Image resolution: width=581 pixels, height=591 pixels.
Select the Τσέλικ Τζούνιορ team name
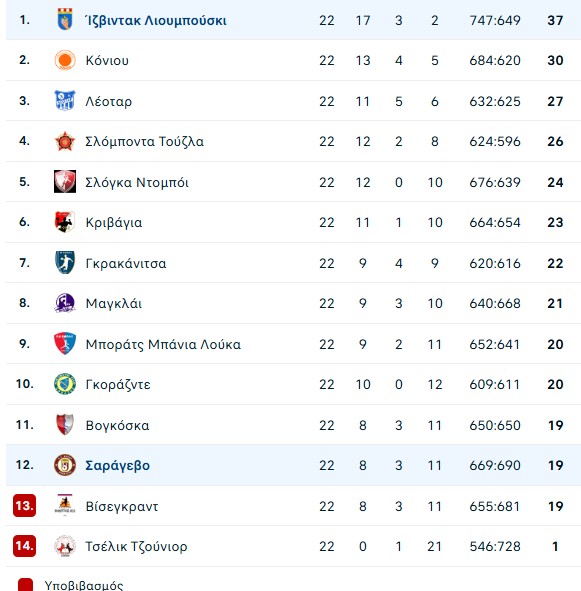click(x=136, y=547)
